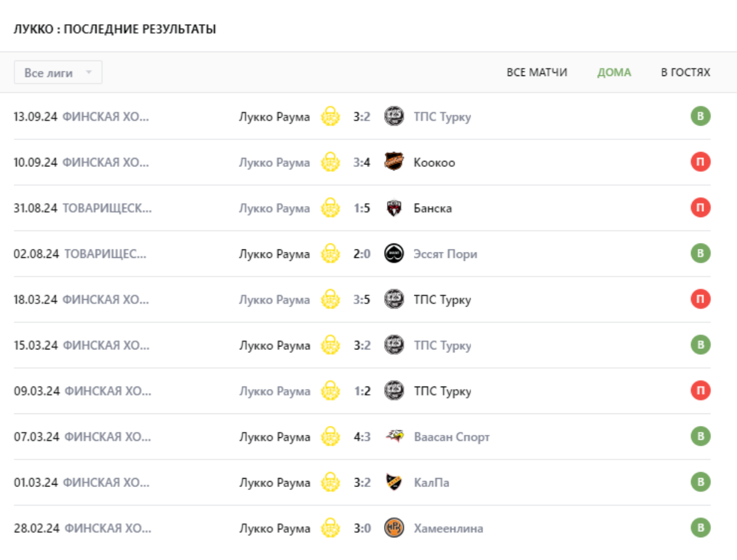Show the "В ГОСТЯХ" away matches tab

click(685, 72)
